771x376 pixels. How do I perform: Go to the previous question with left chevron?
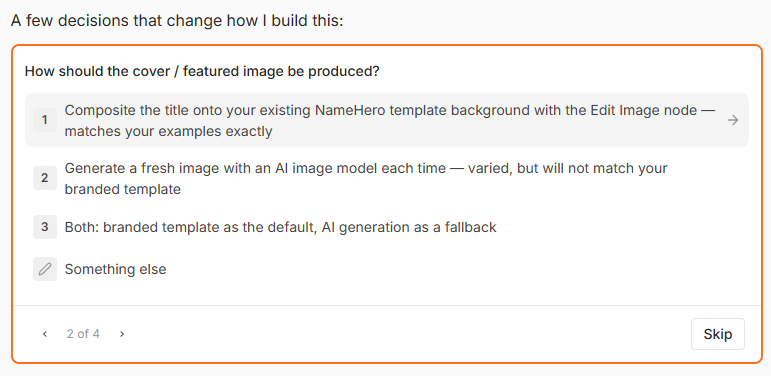tap(45, 334)
